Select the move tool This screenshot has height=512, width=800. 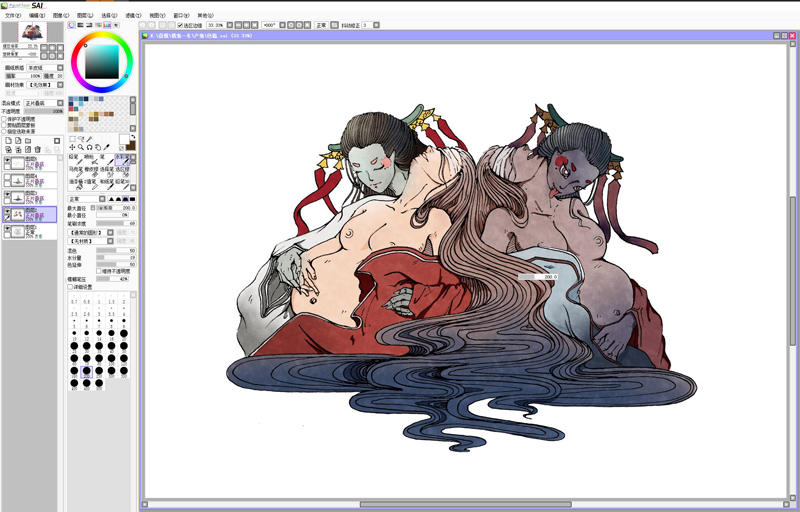[72, 147]
